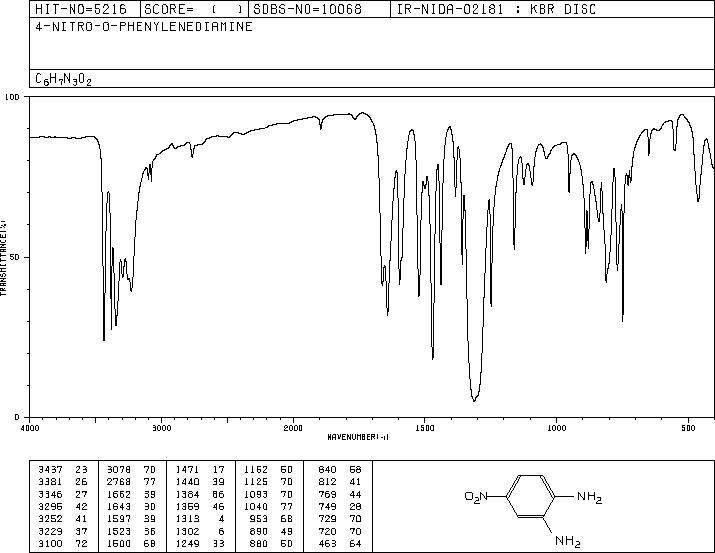This screenshot has width=715, height=553.
Task: Click peak table entry 769
Action: pos(327,494)
